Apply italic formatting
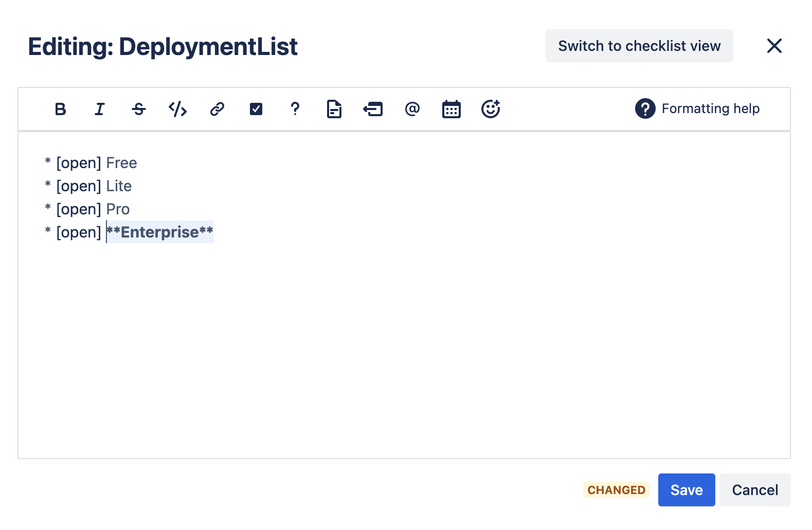 (x=100, y=109)
